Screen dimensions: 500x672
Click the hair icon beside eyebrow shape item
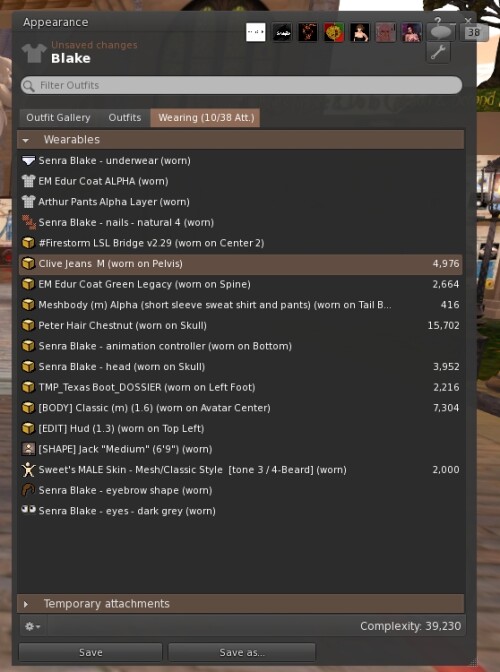pos(28,490)
